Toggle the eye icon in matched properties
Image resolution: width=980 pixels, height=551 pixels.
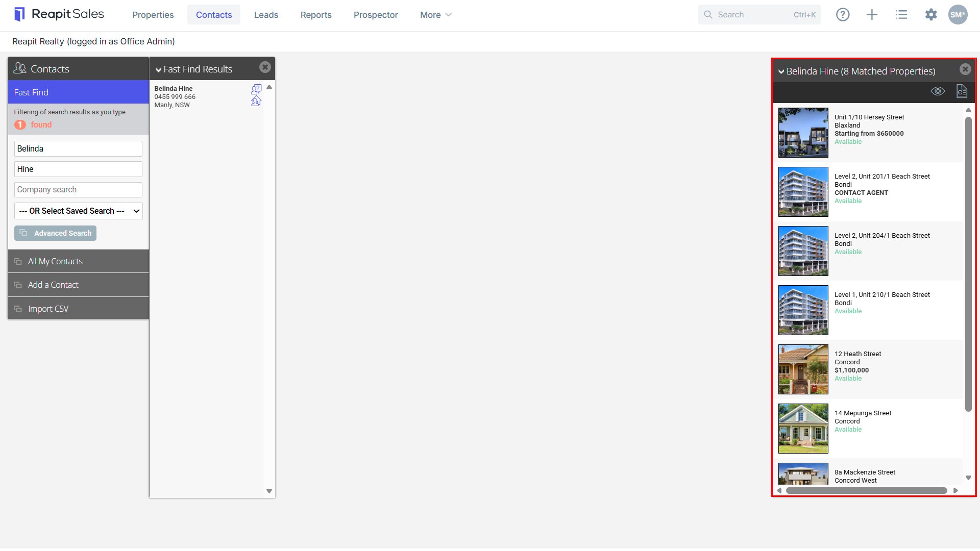click(x=938, y=91)
